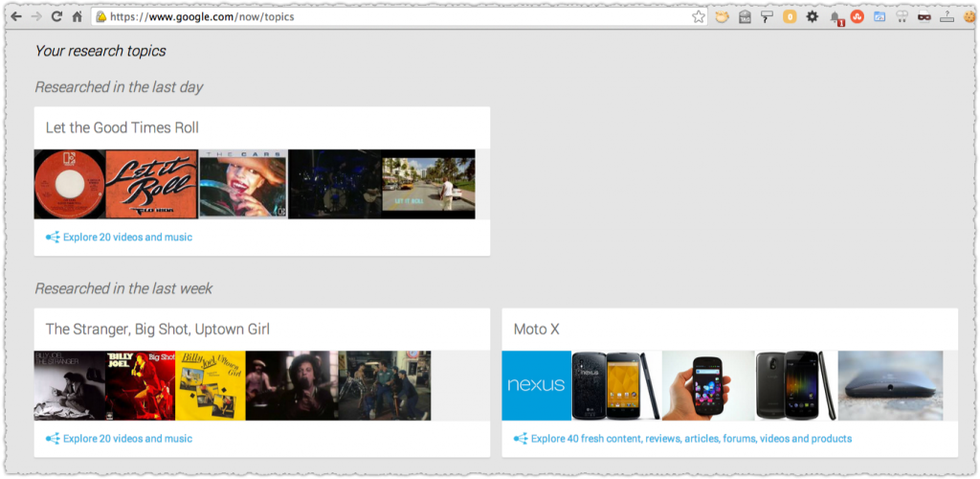Explore 20 videos in the Billy Joel card
The height and width of the screenshot is (479, 980).
pos(127,439)
